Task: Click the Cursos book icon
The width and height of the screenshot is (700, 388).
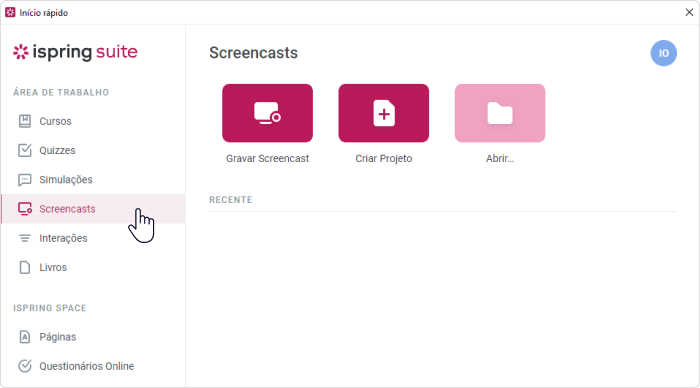Action: pyautogui.click(x=25, y=121)
